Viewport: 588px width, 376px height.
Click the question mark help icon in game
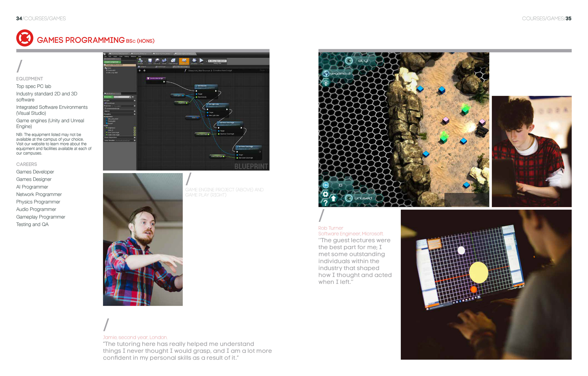point(326,202)
